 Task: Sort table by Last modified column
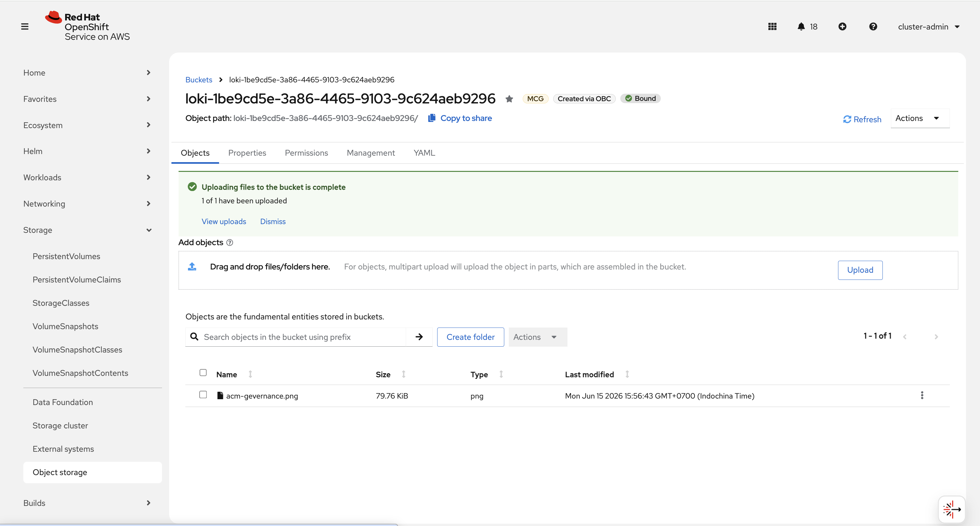click(627, 375)
